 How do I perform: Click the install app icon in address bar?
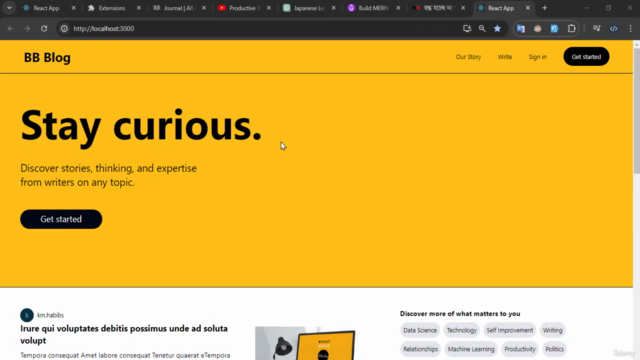(467, 29)
